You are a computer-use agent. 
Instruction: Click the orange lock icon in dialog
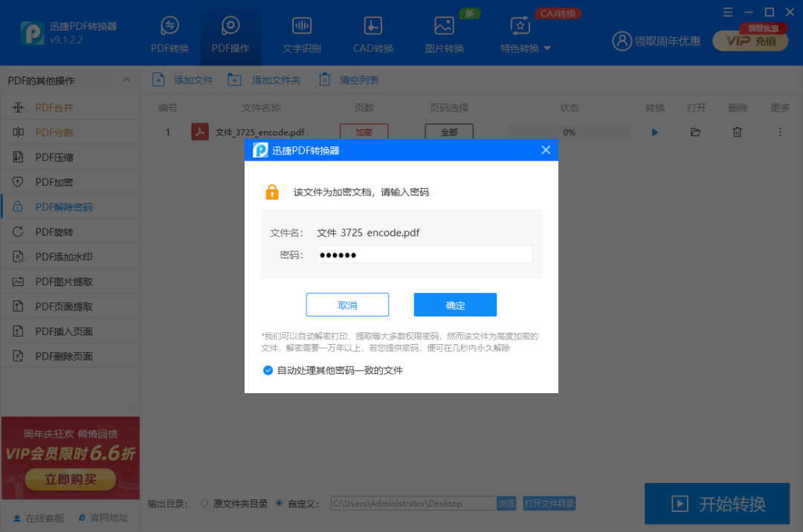point(272,192)
